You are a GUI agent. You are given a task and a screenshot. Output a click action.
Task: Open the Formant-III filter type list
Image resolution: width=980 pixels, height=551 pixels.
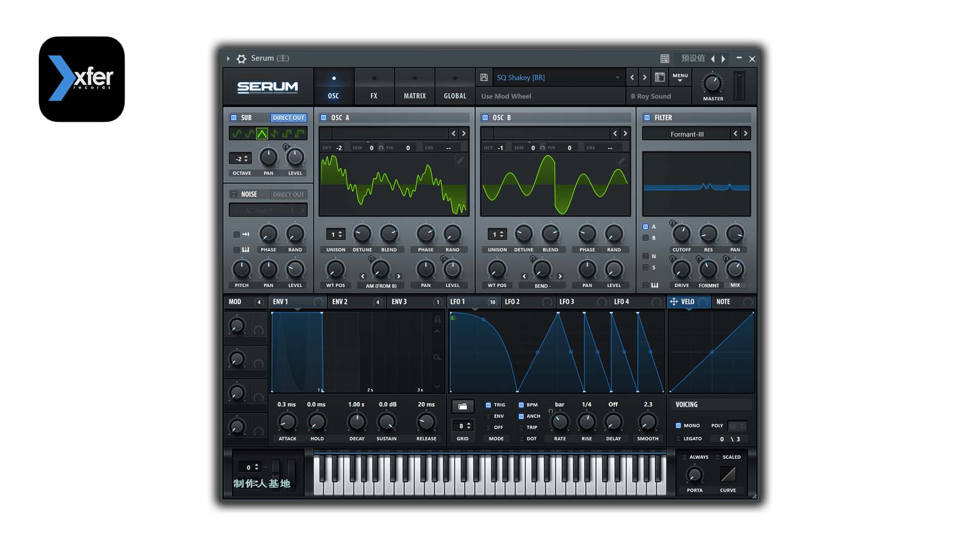click(687, 134)
